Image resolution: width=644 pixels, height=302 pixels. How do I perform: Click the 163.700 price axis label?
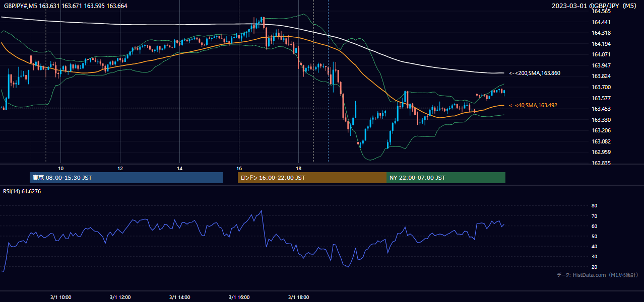[601, 87]
